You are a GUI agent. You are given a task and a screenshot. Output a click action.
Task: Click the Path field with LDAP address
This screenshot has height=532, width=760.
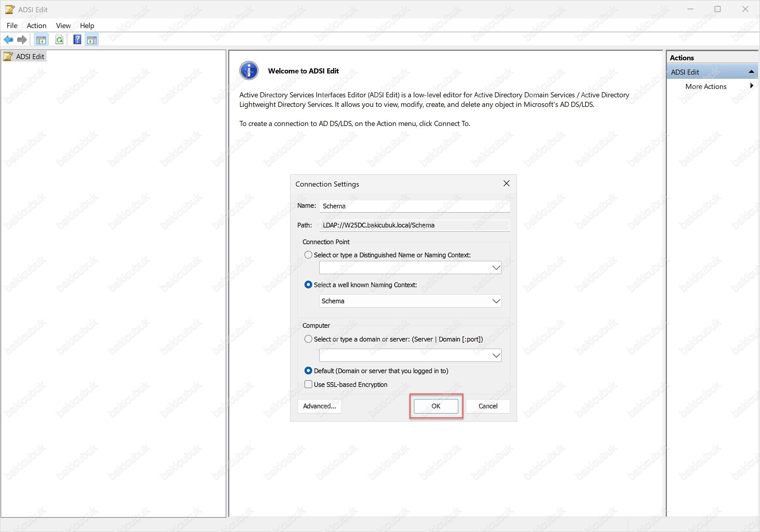point(414,225)
